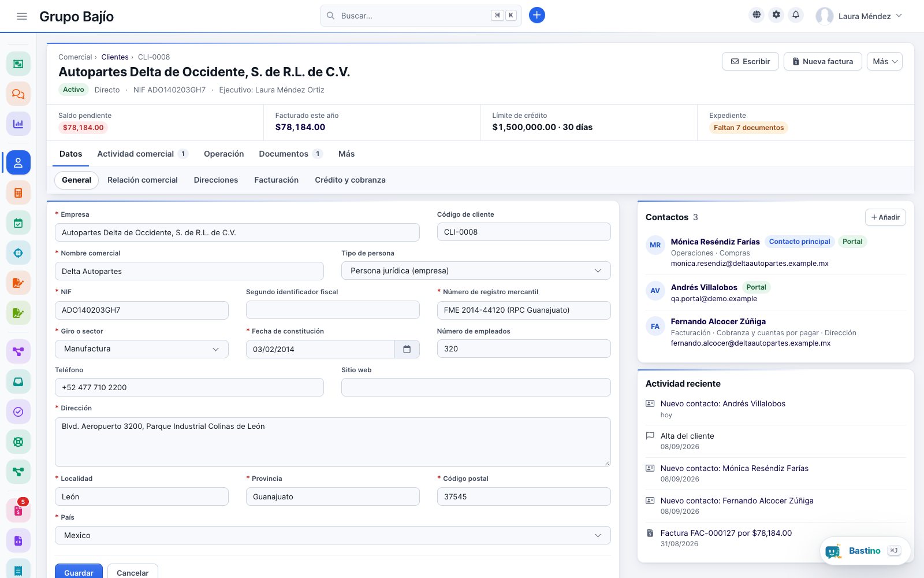Open the Bastino assistant widget
This screenshot has width=924, height=578.
865,551
